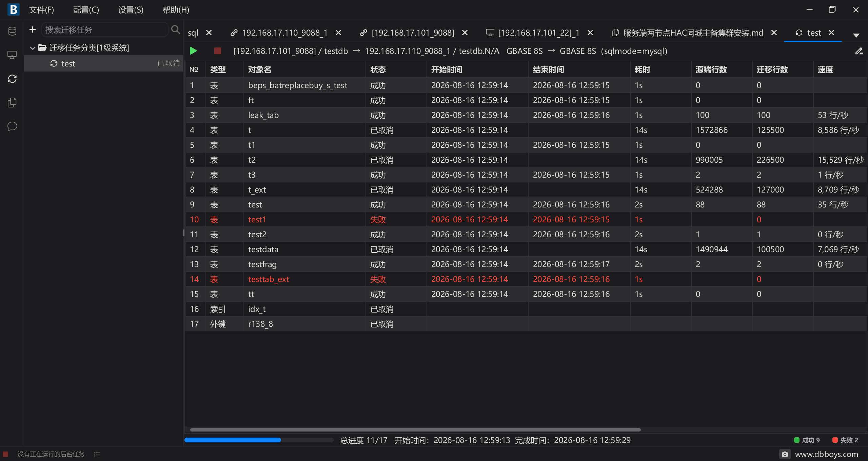Switch to the [192.168.17.101_22]_1 tab

tap(538, 33)
